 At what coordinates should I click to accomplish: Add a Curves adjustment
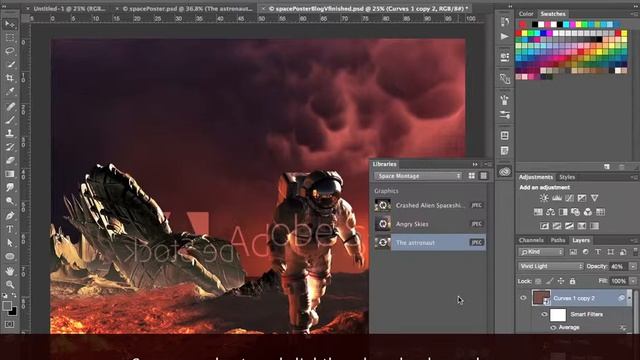pos(569,198)
